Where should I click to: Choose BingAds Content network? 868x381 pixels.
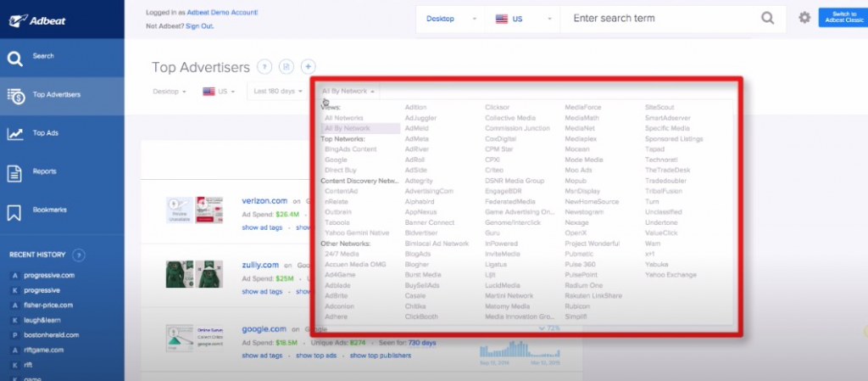(x=350, y=149)
